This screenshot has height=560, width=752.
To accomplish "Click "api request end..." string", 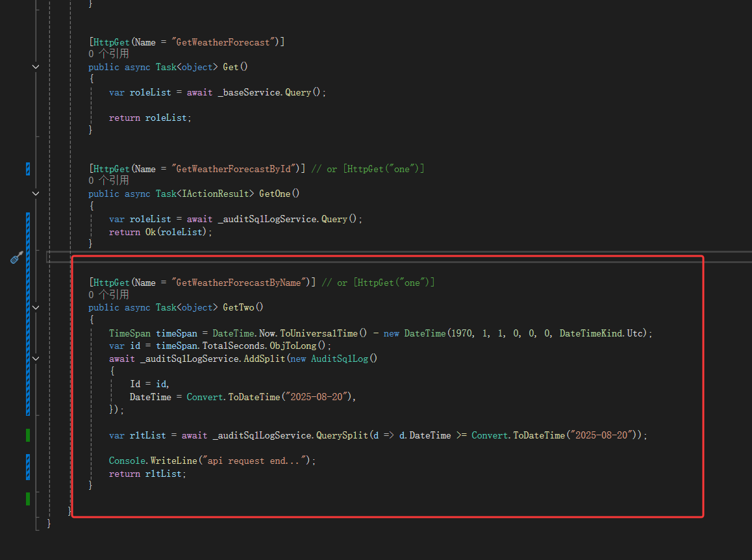I will (x=254, y=461).
